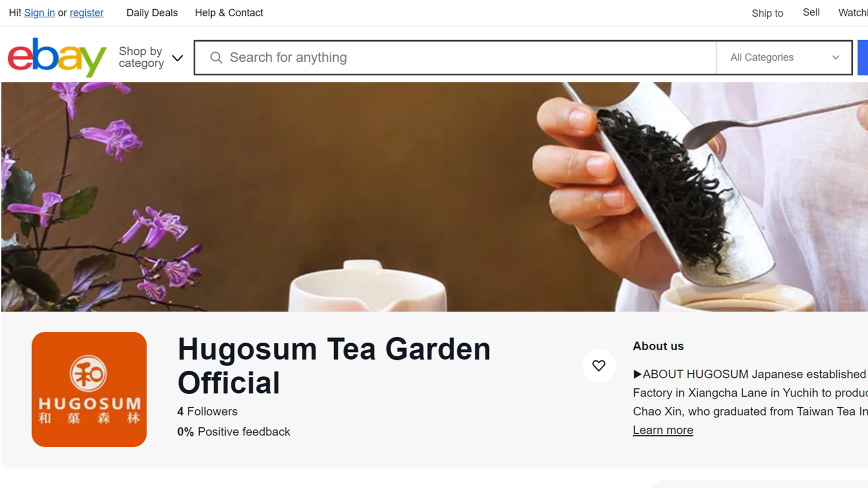Open Help & Contact page
Screen dimensions: 868x488
[x=229, y=12]
